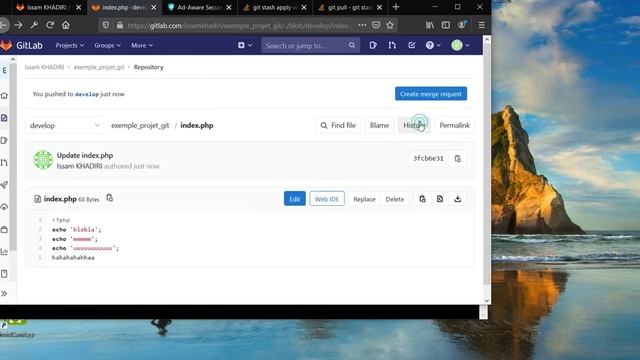Toggle the Firefox sidebar view icon

point(446,25)
